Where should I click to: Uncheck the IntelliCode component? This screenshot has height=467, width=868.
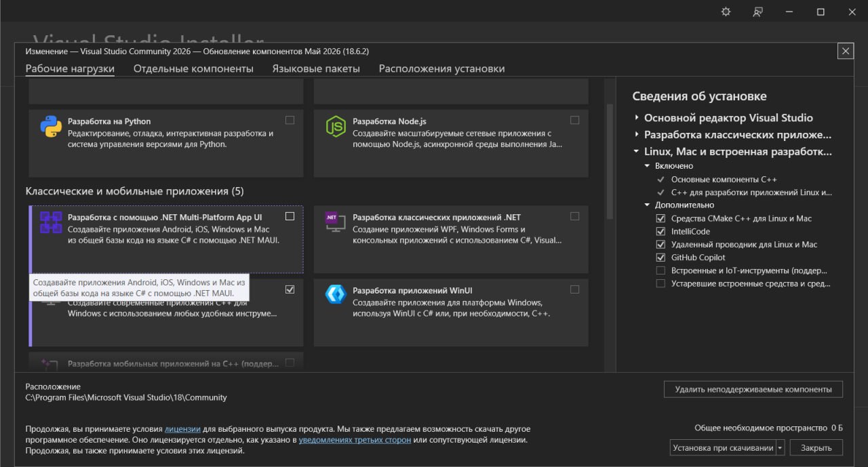[x=660, y=232]
